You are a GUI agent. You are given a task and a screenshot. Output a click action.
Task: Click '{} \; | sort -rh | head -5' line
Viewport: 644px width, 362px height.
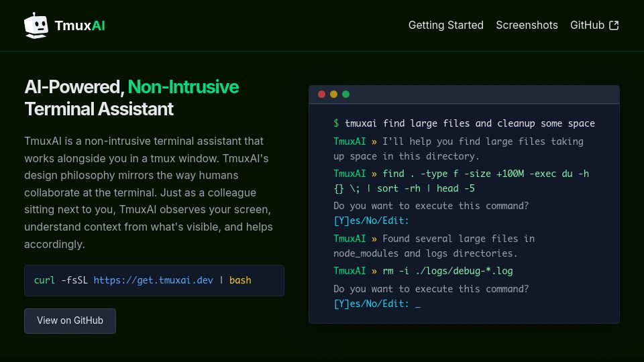pos(404,188)
